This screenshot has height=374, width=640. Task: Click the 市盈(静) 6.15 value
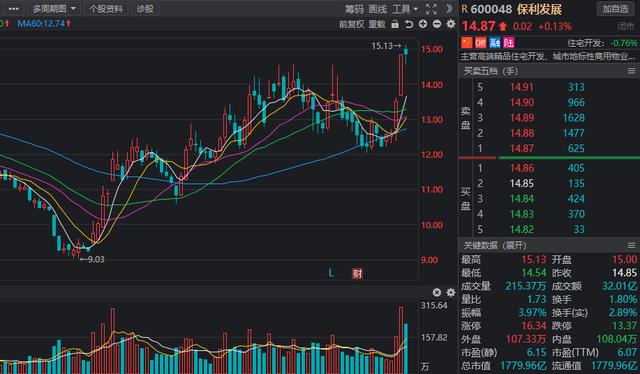coord(536,352)
